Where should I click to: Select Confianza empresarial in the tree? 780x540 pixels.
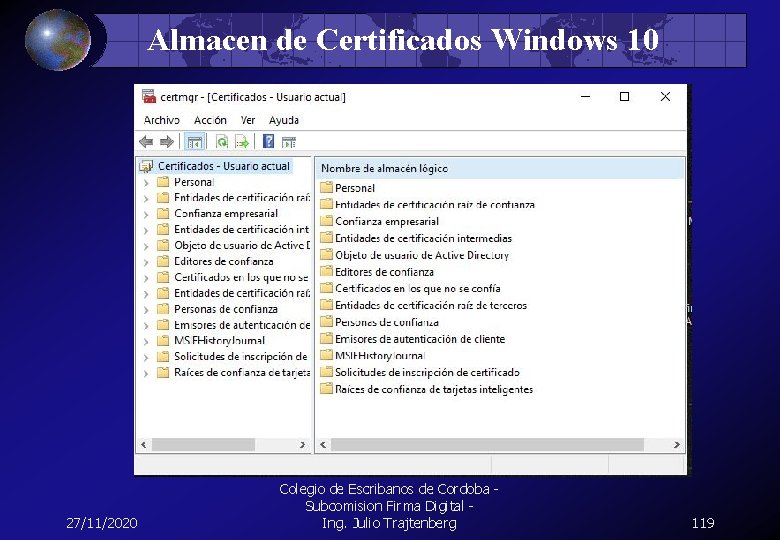[x=226, y=214]
